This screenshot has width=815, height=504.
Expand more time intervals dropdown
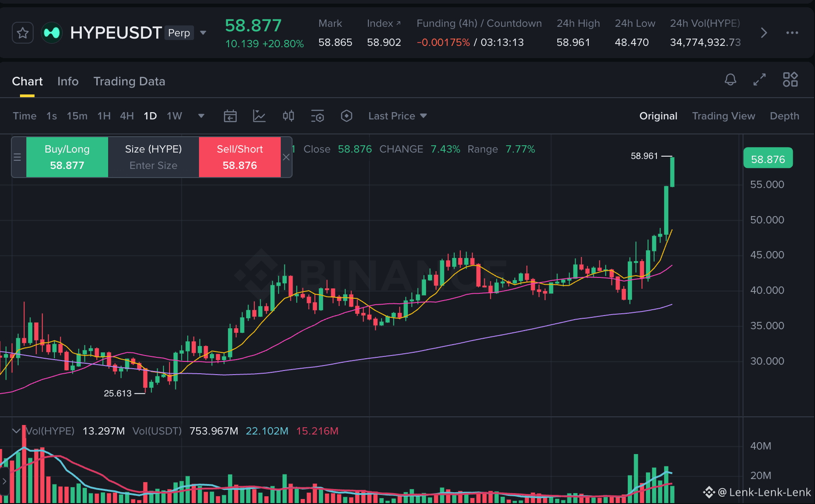201,116
